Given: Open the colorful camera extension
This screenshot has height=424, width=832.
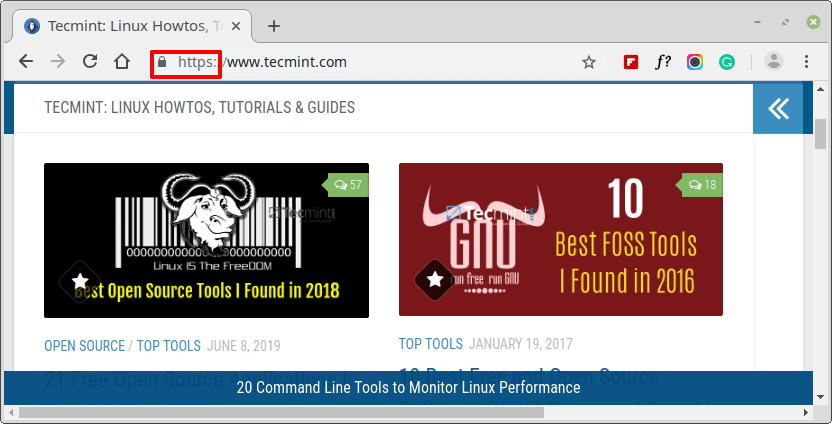Looking at the screenshot, I should (695, 63).
